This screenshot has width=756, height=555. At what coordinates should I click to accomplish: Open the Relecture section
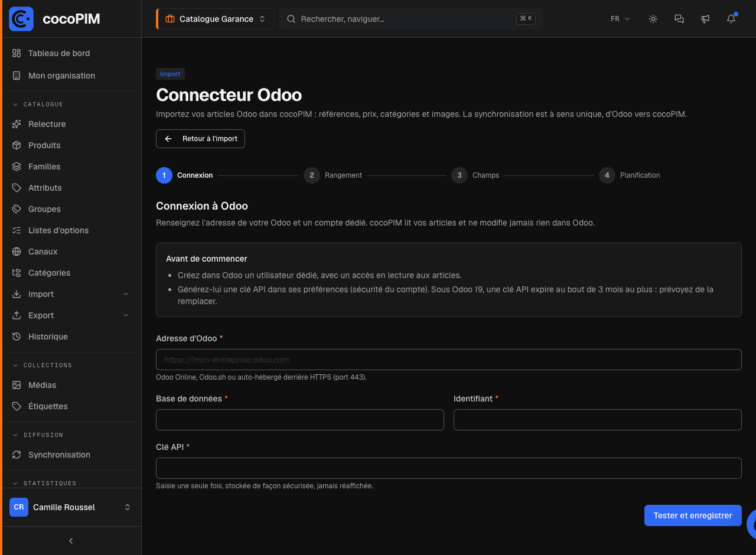point(71,124)
